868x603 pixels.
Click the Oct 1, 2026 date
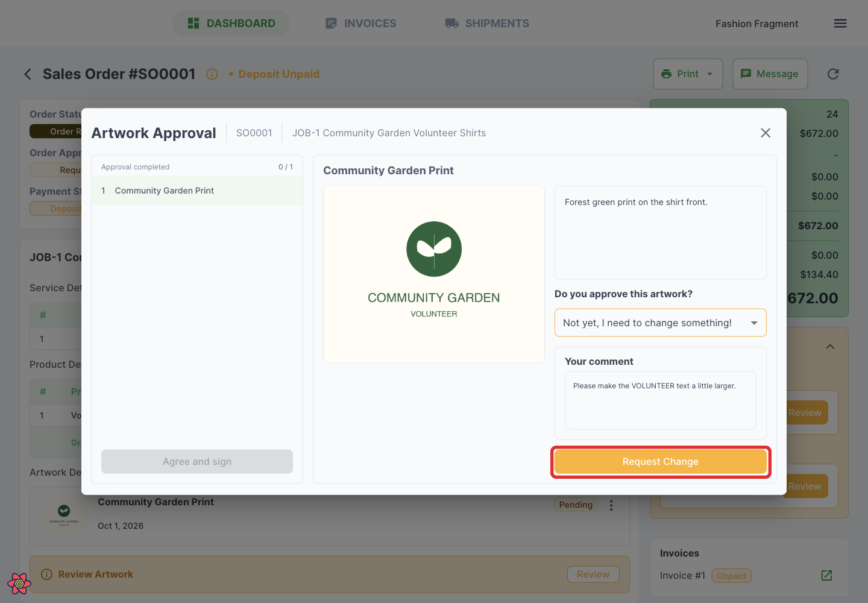pos(121,526)
